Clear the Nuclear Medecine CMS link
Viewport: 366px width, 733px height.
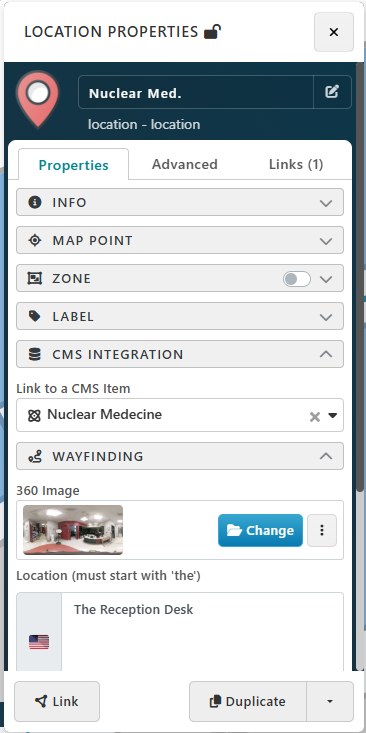click(315, 417)
